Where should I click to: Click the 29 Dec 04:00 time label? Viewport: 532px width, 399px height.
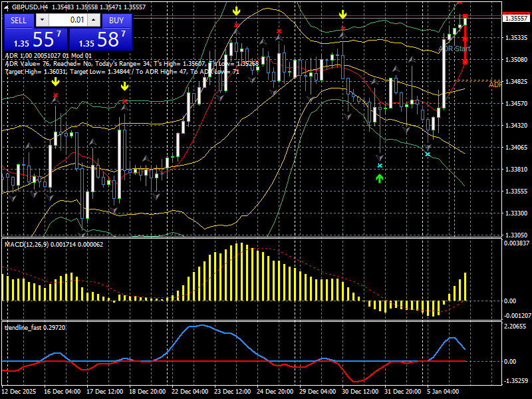coord(318,391)
